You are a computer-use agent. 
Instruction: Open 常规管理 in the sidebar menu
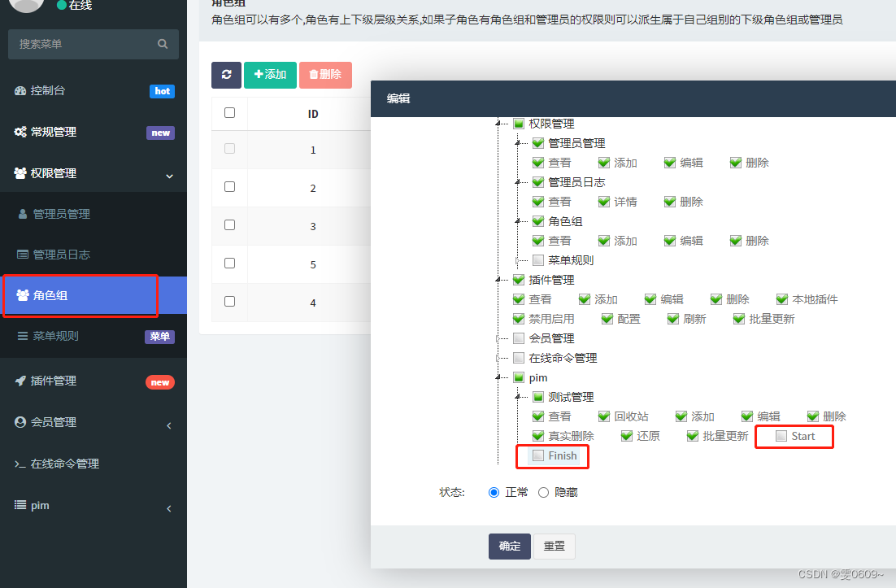pos(94,132)
